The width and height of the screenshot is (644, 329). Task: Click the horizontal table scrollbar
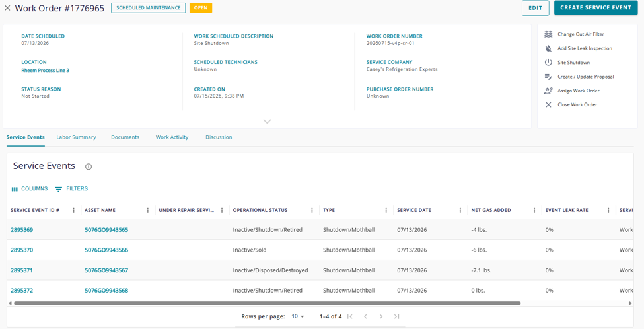(x=267, y=303)
